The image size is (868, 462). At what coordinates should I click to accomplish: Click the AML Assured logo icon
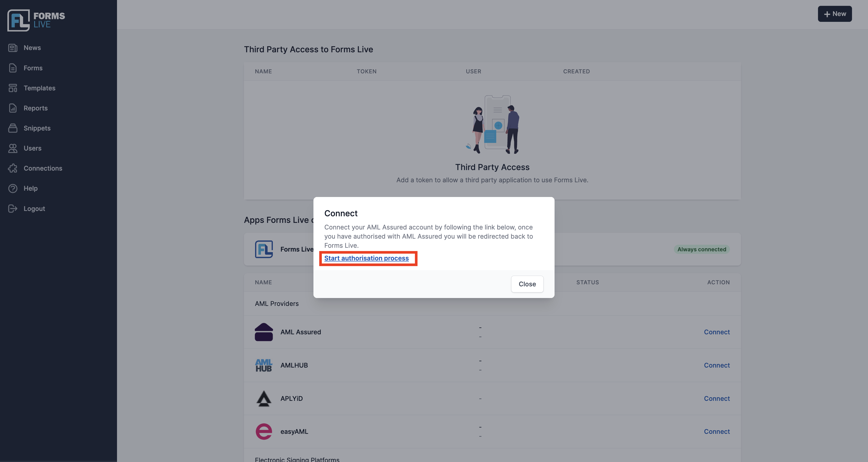[263, 332]
